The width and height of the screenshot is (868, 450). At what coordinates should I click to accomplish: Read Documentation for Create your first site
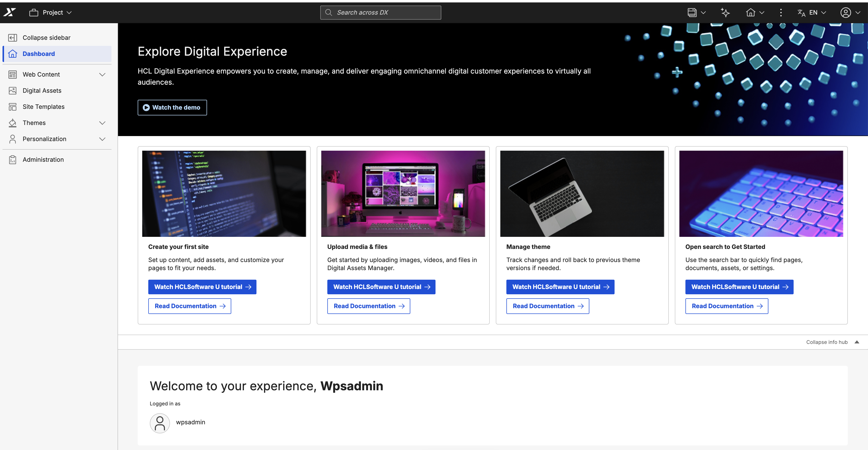pyautogui.click(x=190, y=306)
